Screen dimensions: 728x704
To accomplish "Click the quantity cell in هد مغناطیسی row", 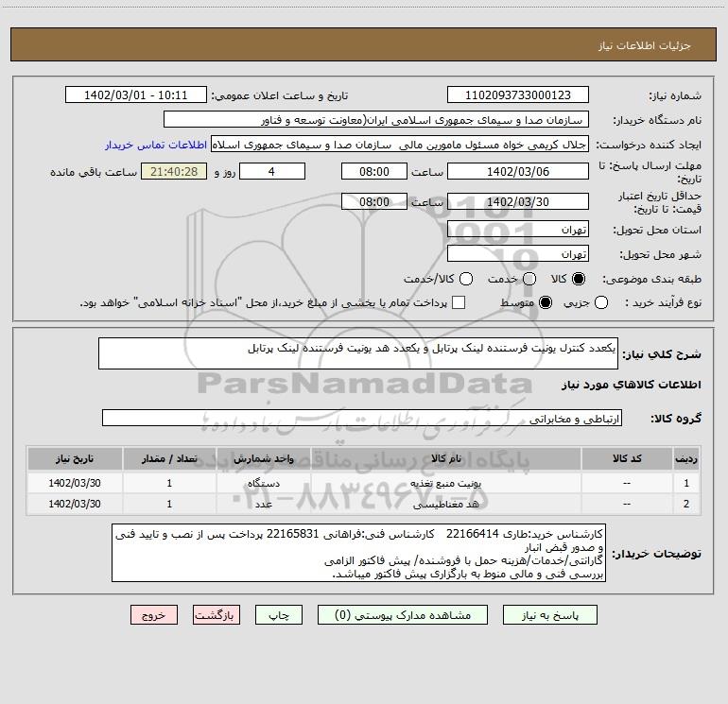I will pyautogui.click(x=169, y=504).
